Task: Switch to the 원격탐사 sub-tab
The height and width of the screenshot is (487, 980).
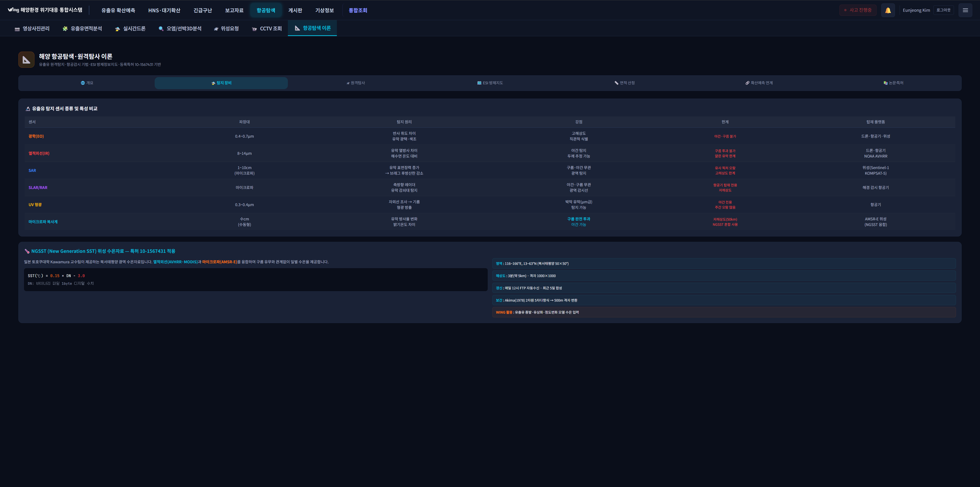Action: [x=355, y=83]
